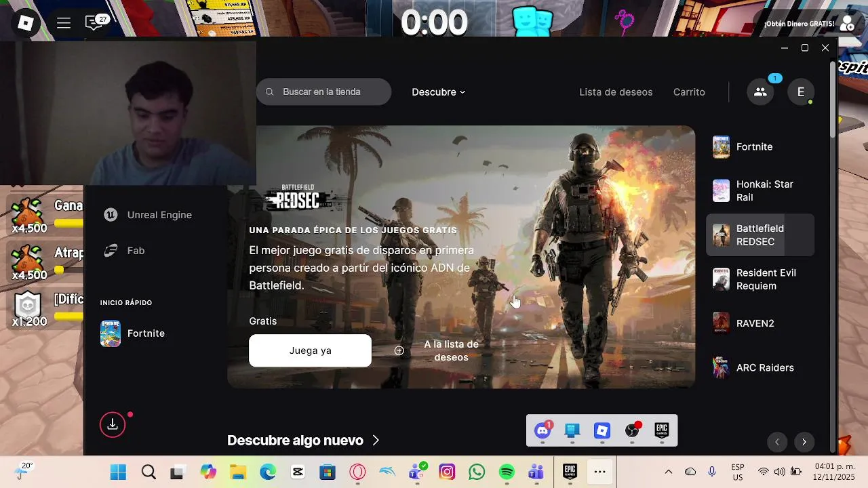The image size is (868, 488).
Task: Toggle the taskbar overflow three-dots button
Action: [x=600, y=472]
